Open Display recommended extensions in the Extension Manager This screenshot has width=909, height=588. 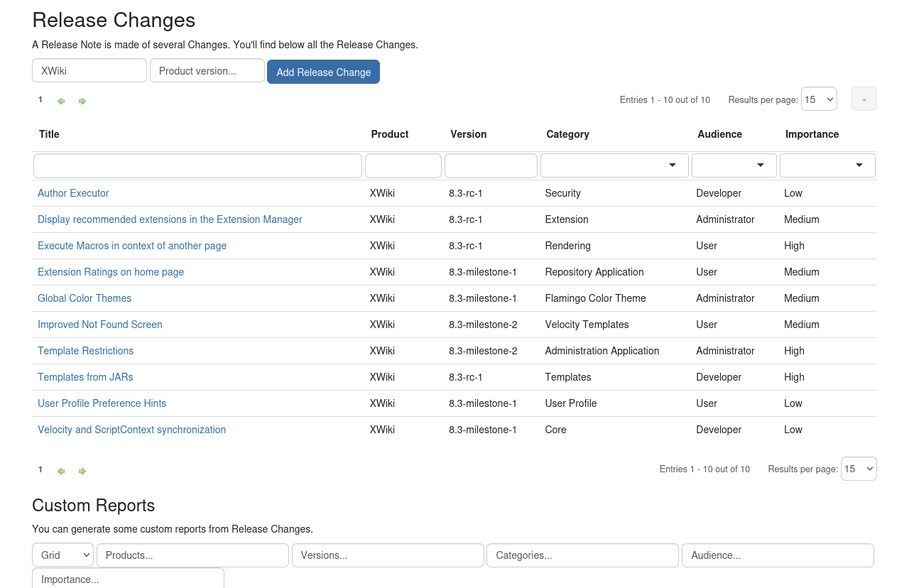point(170,219)
